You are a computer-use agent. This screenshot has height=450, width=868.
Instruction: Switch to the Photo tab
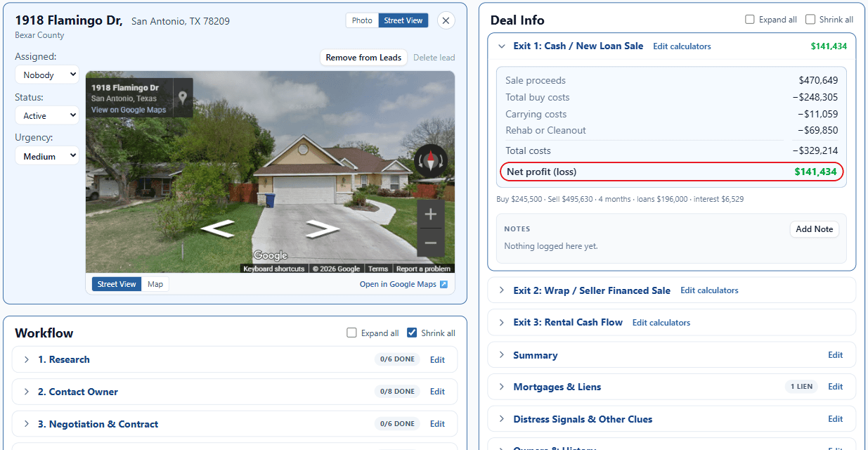pos(362,20)
